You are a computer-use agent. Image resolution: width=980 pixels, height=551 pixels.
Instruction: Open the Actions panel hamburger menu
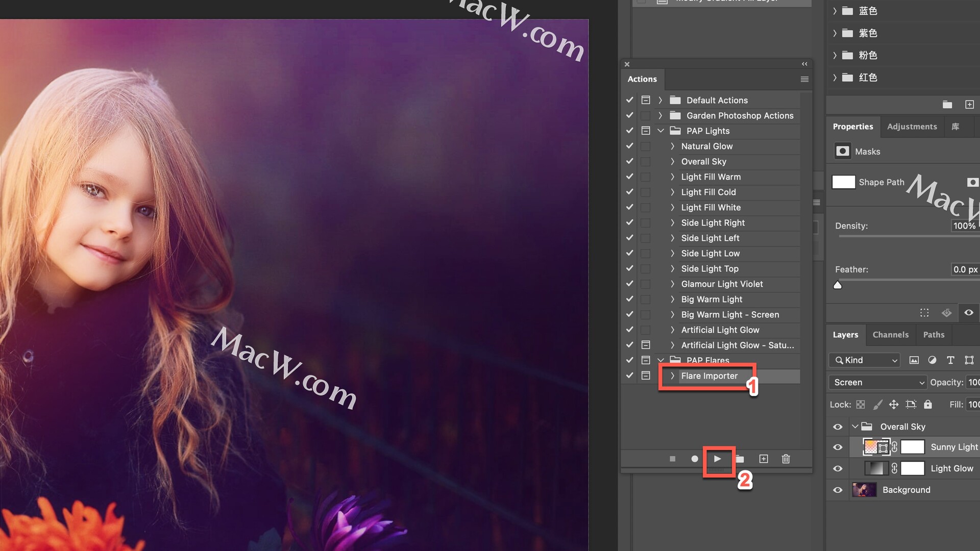pos(804,79)
